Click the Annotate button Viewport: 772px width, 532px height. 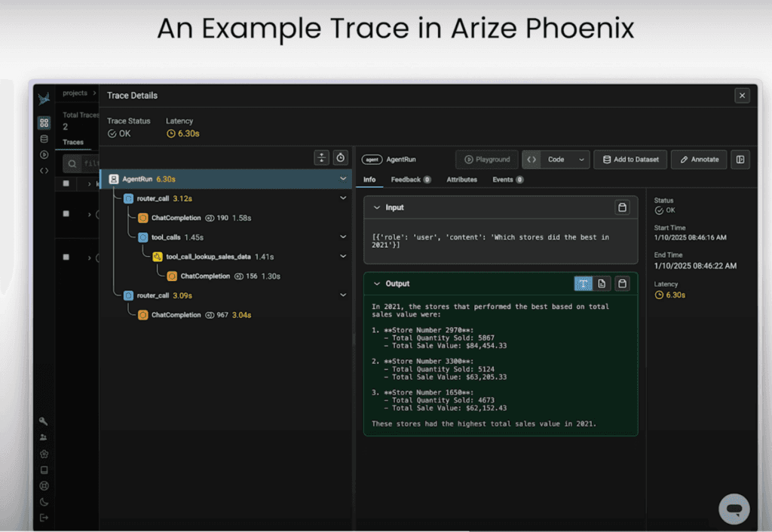click(x=699, y=160)
